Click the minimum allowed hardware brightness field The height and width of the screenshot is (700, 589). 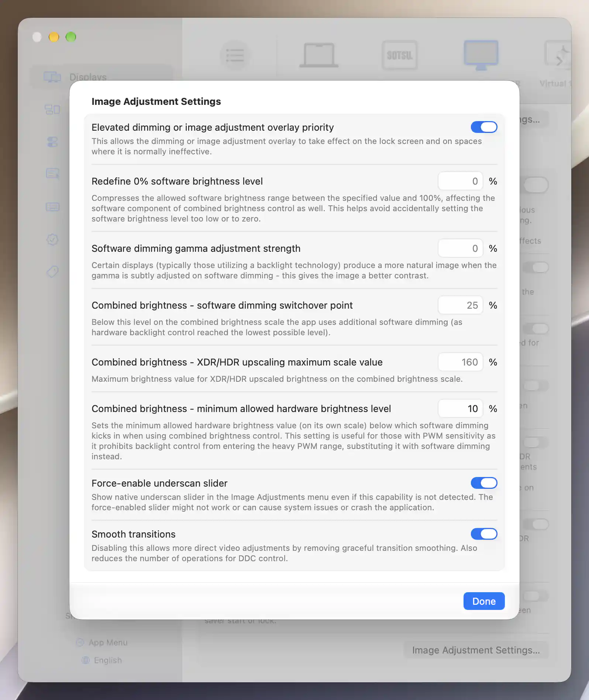click(x=460, y=409)
